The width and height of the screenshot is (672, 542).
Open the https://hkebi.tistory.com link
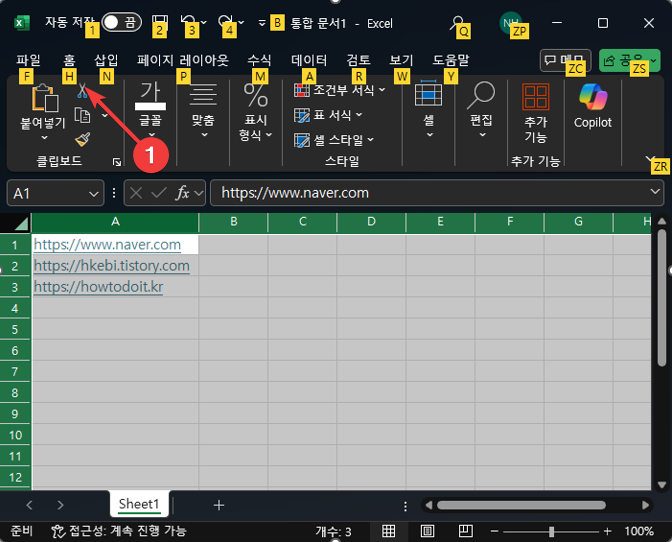click(111, 266)
